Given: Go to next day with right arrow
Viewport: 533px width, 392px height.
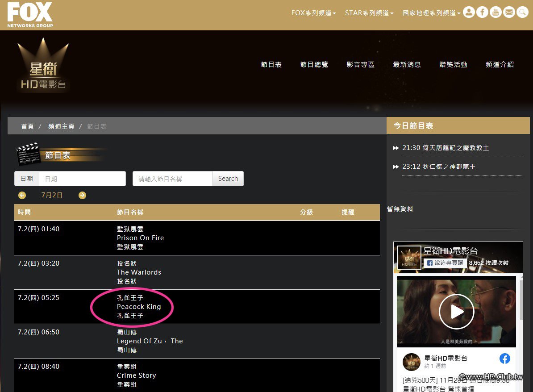Looking at the screenshot, I should [82, 195].
